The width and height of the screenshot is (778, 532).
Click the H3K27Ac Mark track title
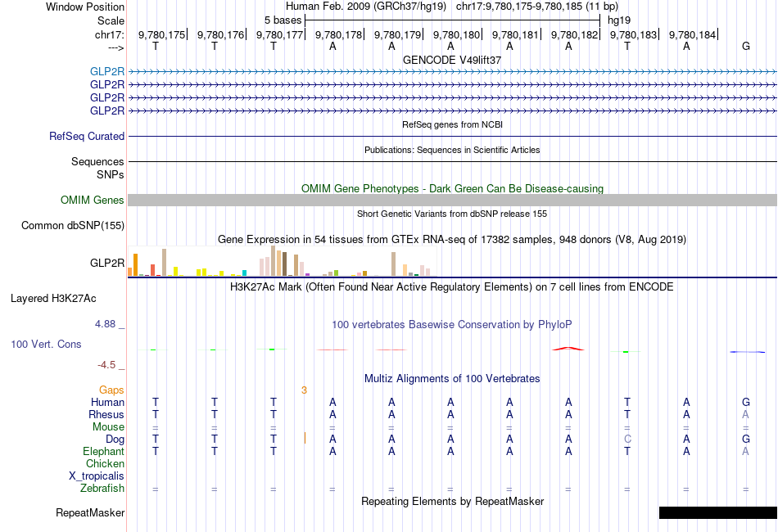coord(452,287)
